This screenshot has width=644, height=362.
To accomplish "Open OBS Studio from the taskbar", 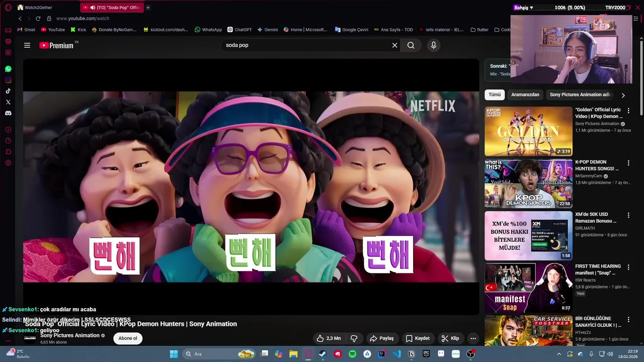I will tap(470, 354).
